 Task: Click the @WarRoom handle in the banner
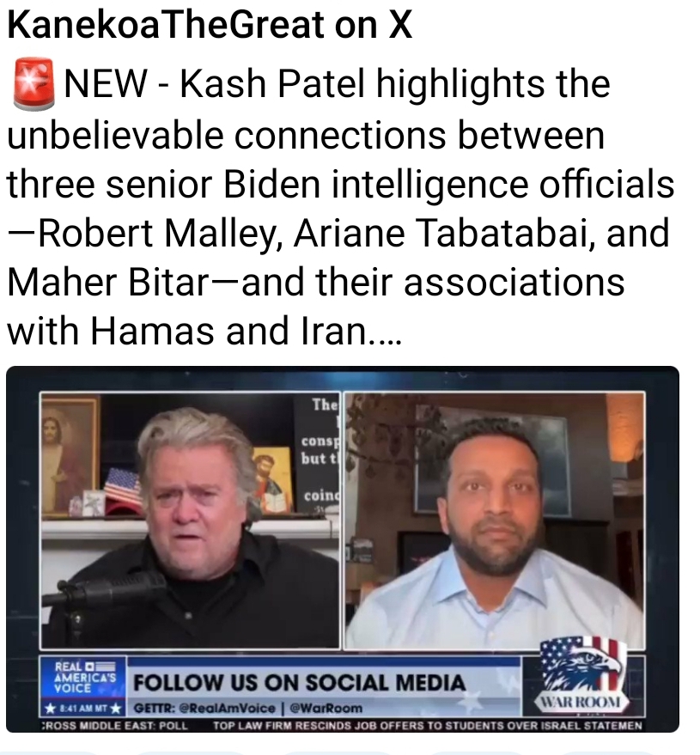326,709
